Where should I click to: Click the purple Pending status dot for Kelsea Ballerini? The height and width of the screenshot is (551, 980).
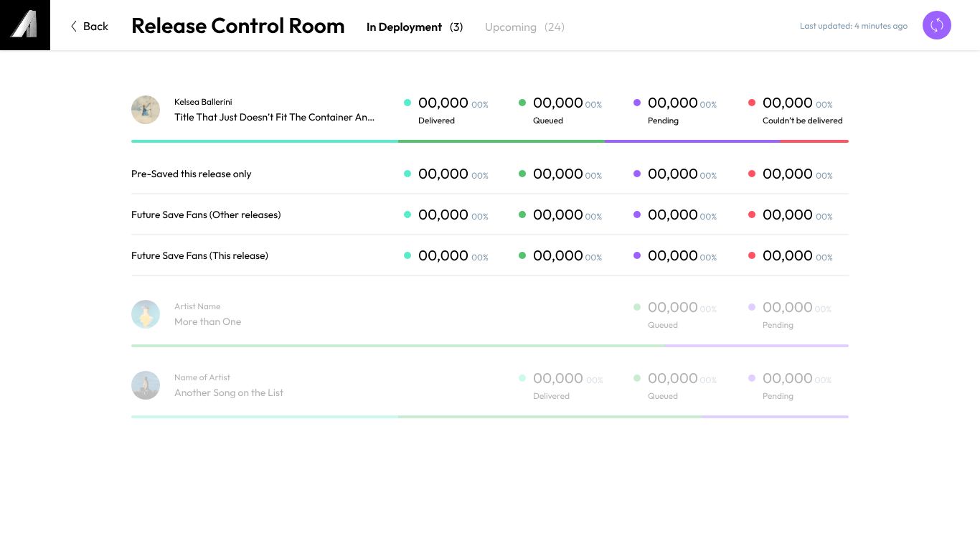[x=636, y=102]
